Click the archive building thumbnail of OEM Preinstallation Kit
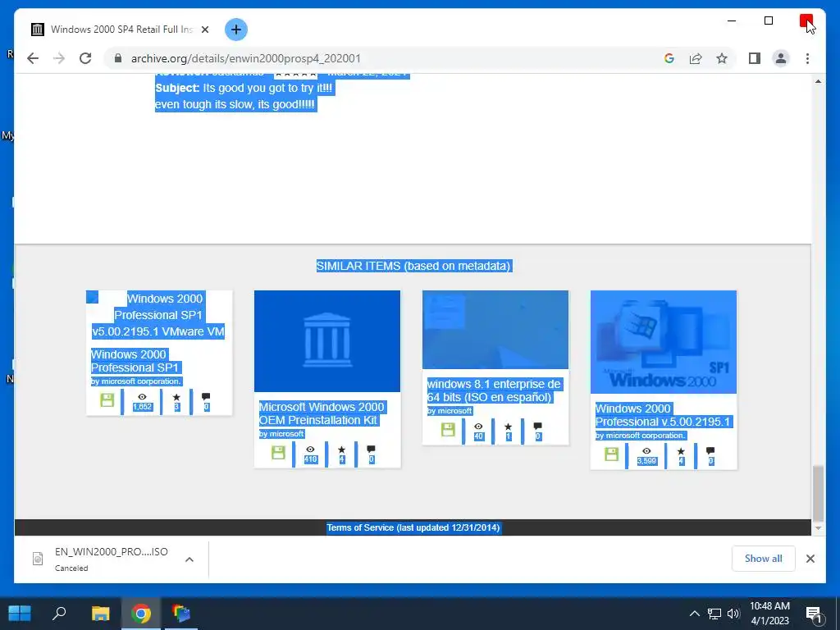The image size is (840, 630). (326, 341)
